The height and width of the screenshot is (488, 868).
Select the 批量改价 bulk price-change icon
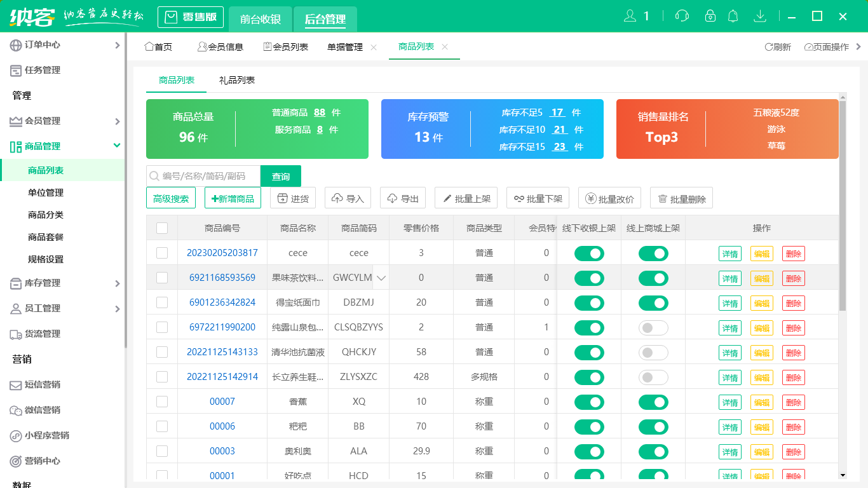pyautogui.click(x=589, y=198)
